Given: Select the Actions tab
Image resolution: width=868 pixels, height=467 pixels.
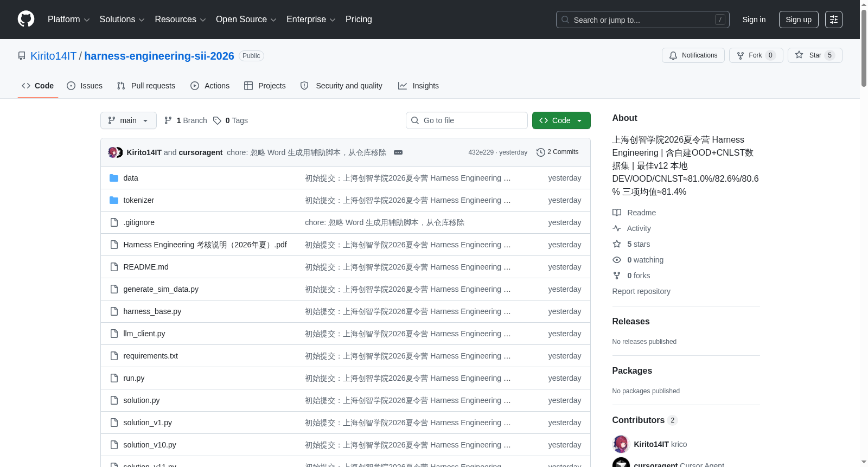Looking at the screenshot, I should click(x=210, y=86).
